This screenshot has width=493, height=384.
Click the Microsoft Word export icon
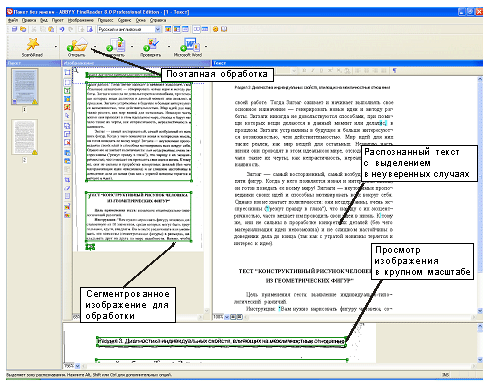(x=190, y=45)
